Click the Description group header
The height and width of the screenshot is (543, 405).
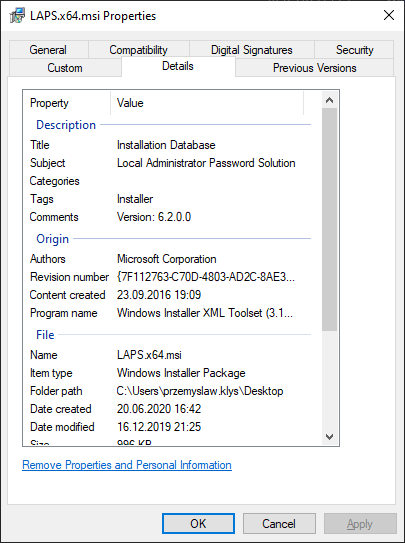coord(66,125)
